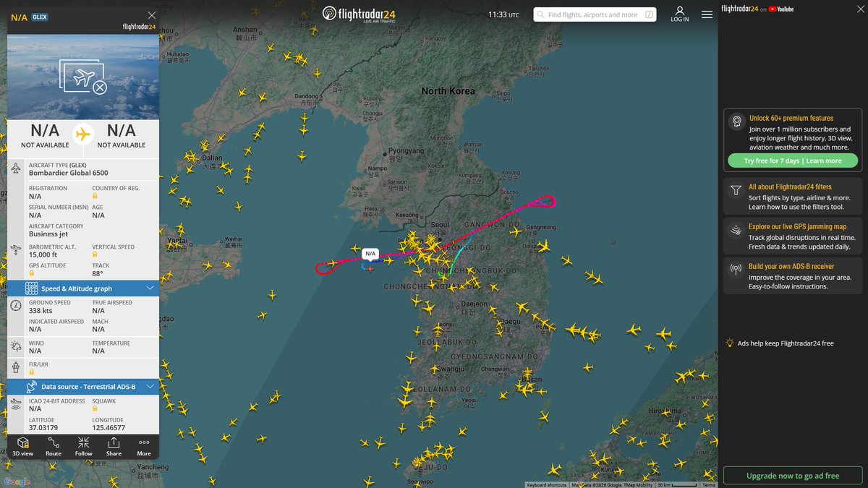868x488 pixels.
Task: Click the longitude value 125.46577
Action: coord(109,428)
